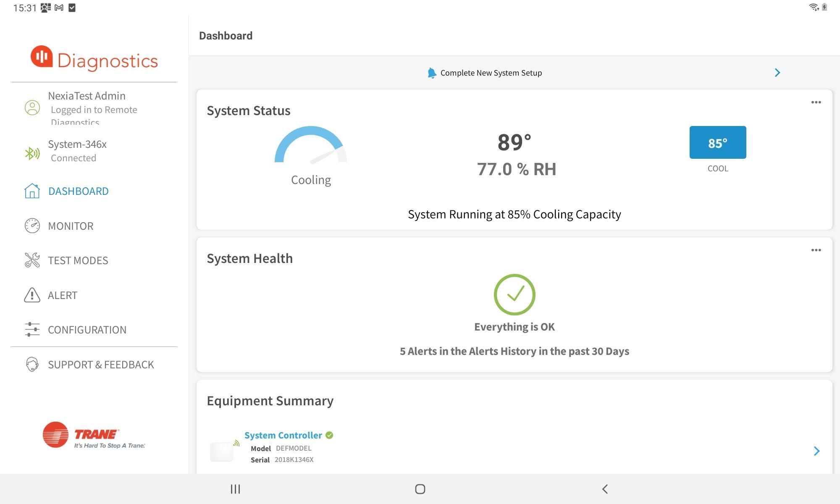Tap the NexiaTest Admin account name
Screen dimensions: 840x504
[87, 96]
